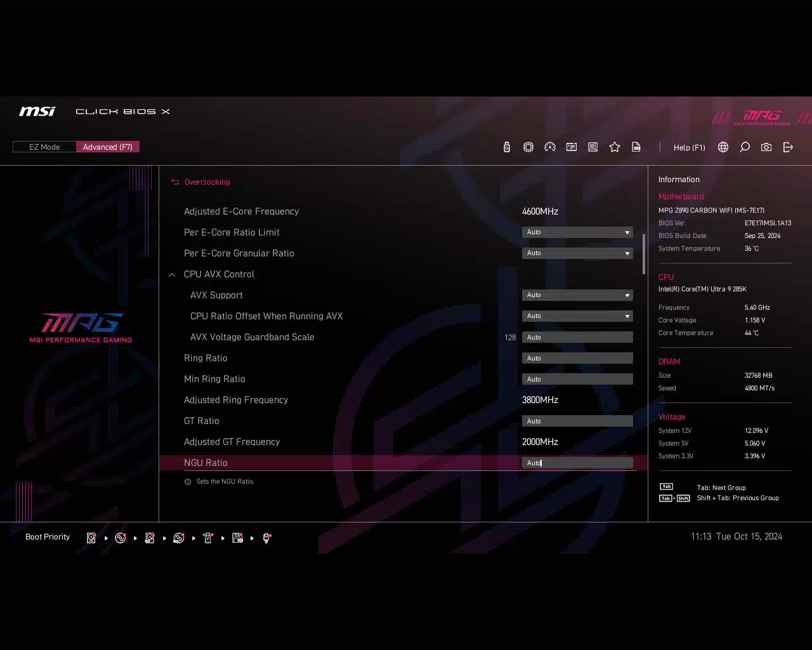Click the Motherboard heading in Information
This screenshot has width=812, height=650.
681,197
